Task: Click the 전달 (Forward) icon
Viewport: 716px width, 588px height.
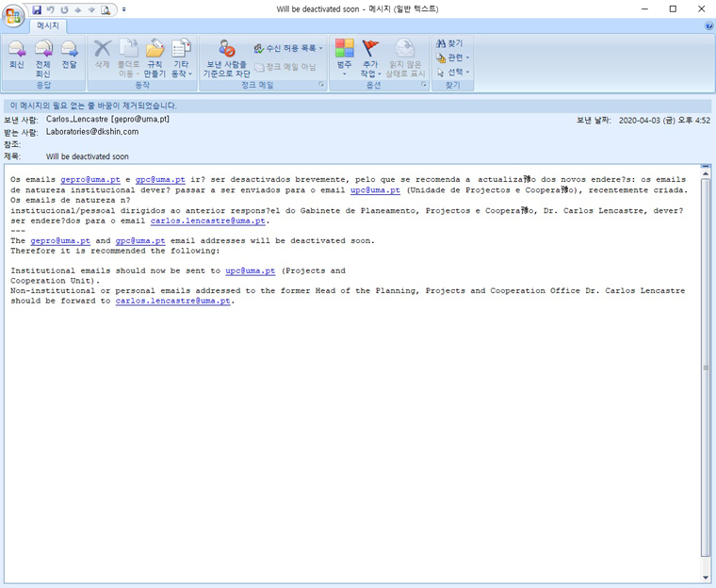Action: (69, 55)
